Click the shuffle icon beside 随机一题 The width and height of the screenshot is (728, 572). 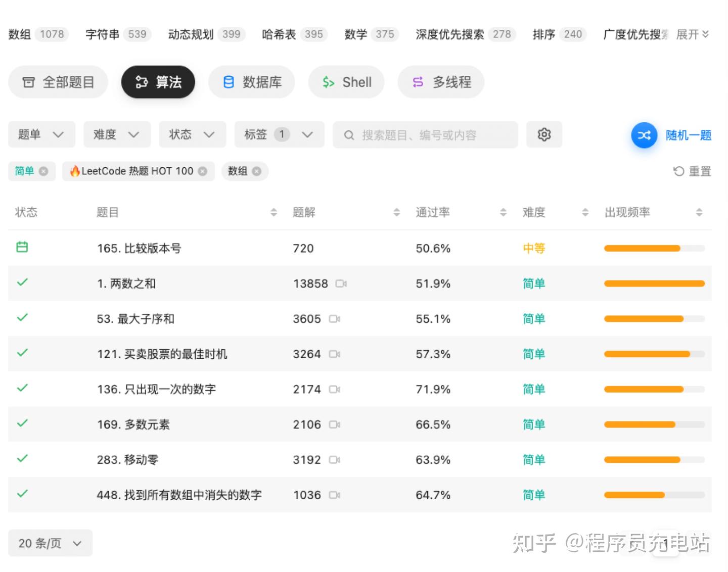click(x=644, y=135)
